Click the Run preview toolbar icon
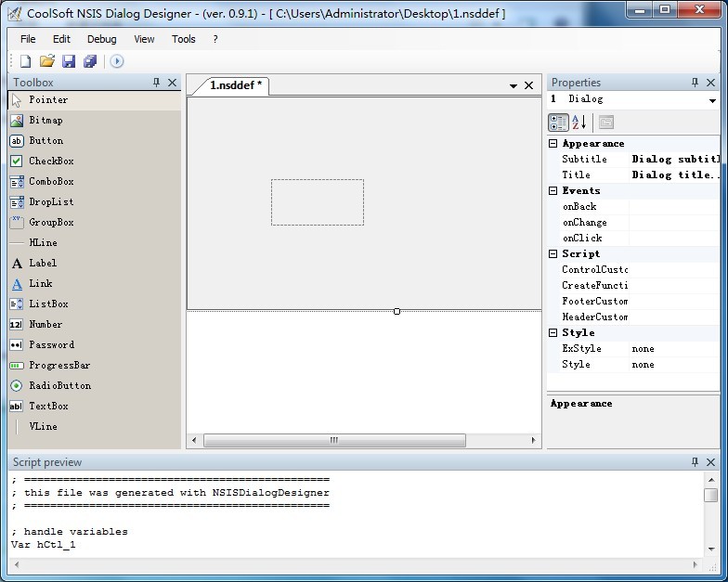728x582 pixels. pyautogui.click(x=117, y=61)
